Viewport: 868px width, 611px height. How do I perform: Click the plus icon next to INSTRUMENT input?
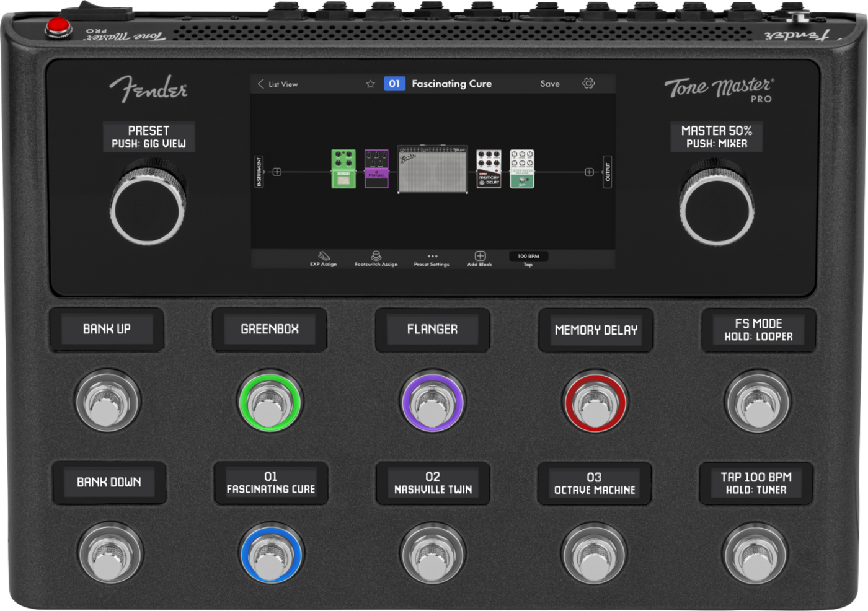pos(277,172)
